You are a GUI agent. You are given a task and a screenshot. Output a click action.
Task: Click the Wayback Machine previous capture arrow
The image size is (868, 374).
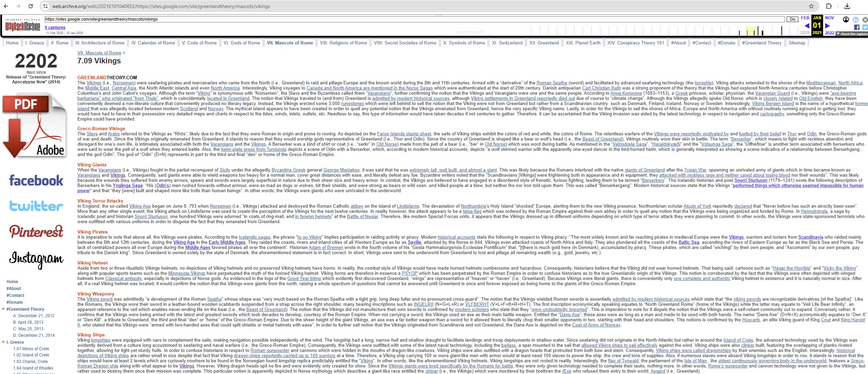807,26
